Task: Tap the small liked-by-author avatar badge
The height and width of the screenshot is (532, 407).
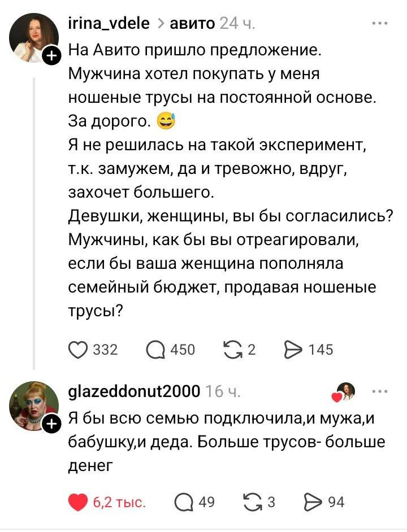Action: 344,391
